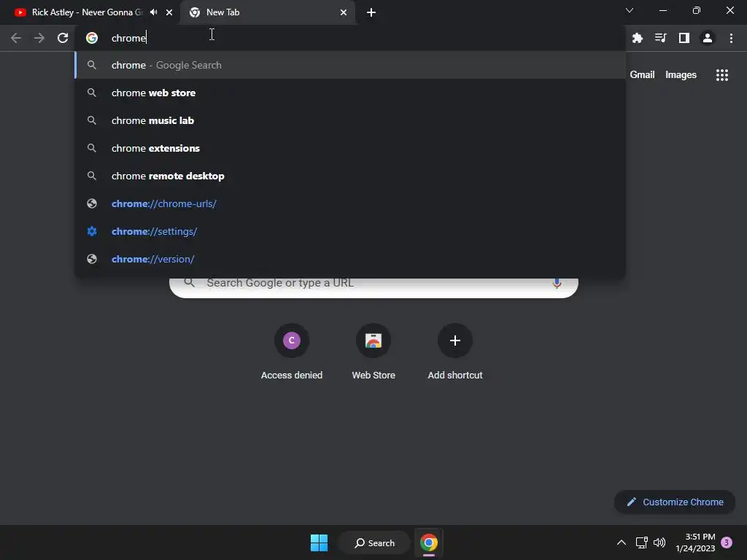Click the browser back arrow
This screenshot has height=560, width=747.
[x=16, y=38]
